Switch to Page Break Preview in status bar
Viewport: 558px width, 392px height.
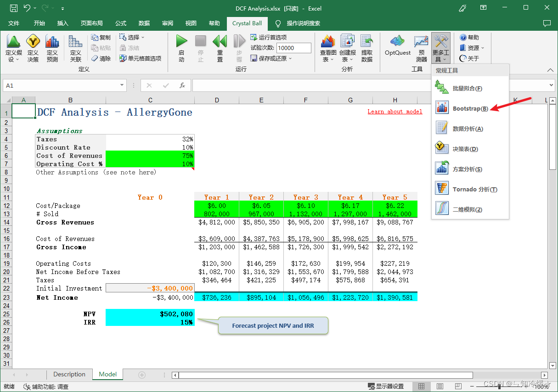point(458,386)
